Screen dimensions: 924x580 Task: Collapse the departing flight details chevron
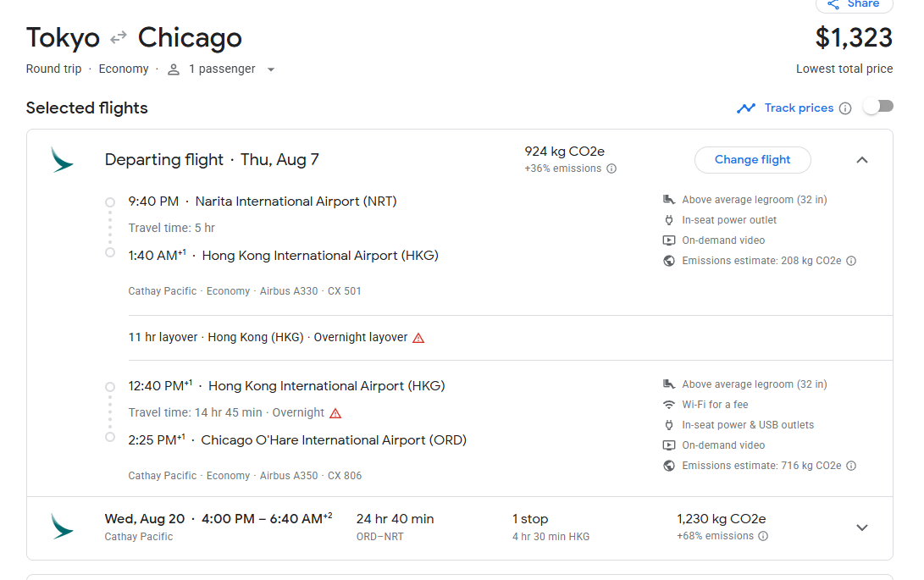[861, 160]
